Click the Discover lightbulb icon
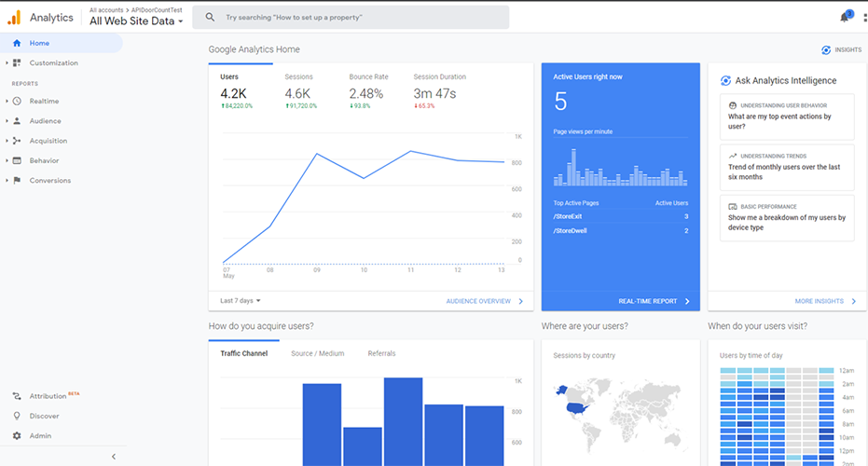 point(17,417)
